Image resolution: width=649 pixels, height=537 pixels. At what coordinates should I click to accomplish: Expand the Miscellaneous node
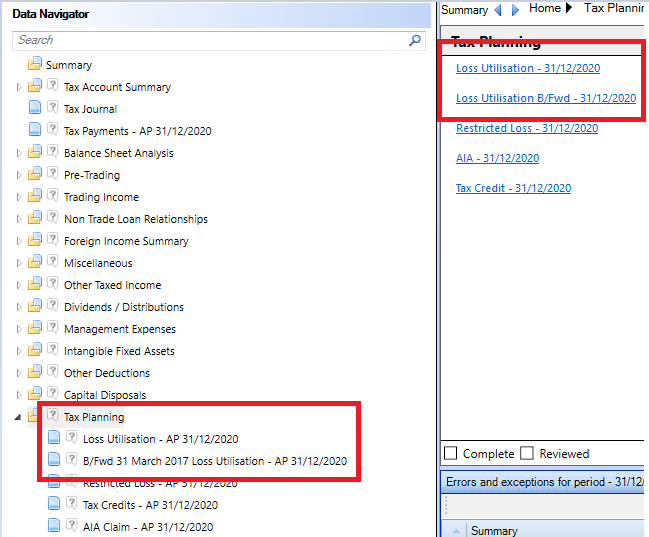click(19, 263)
